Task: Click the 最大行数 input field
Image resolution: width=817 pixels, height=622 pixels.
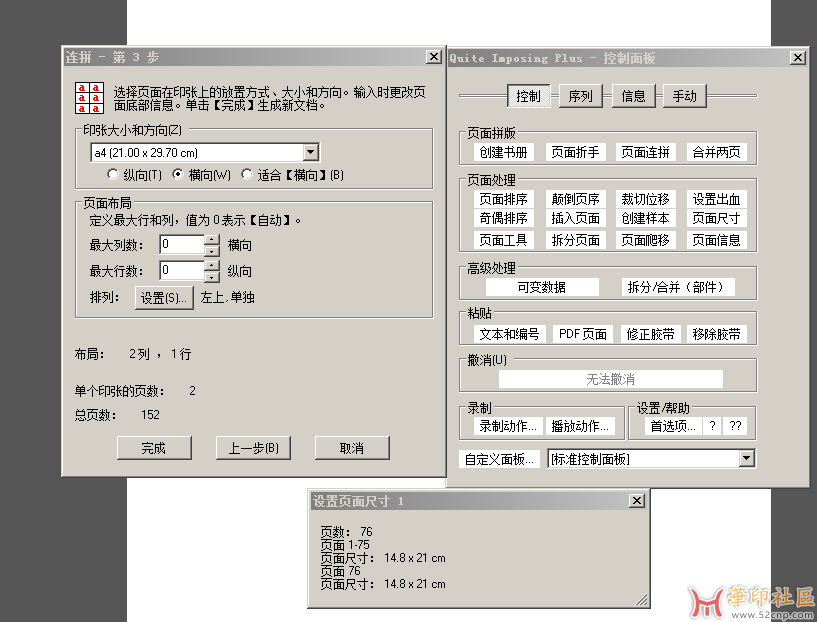Action: (x=182, y=270)
